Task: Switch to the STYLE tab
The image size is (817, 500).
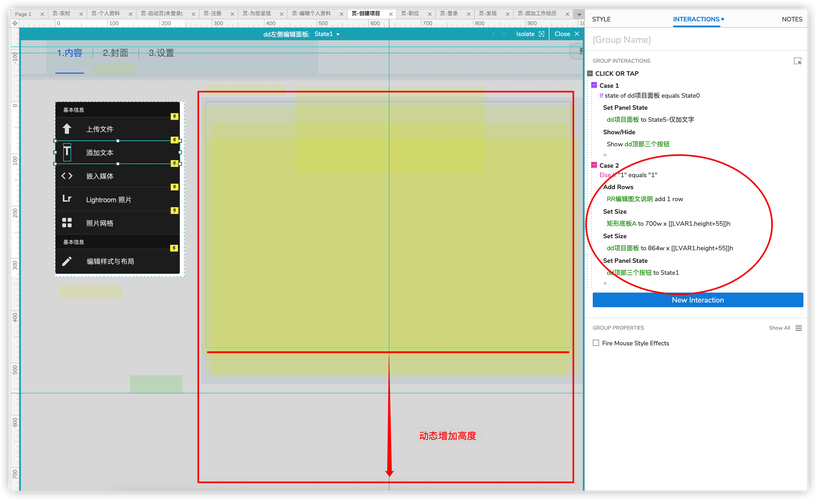Action: click(x=601, y=19)
